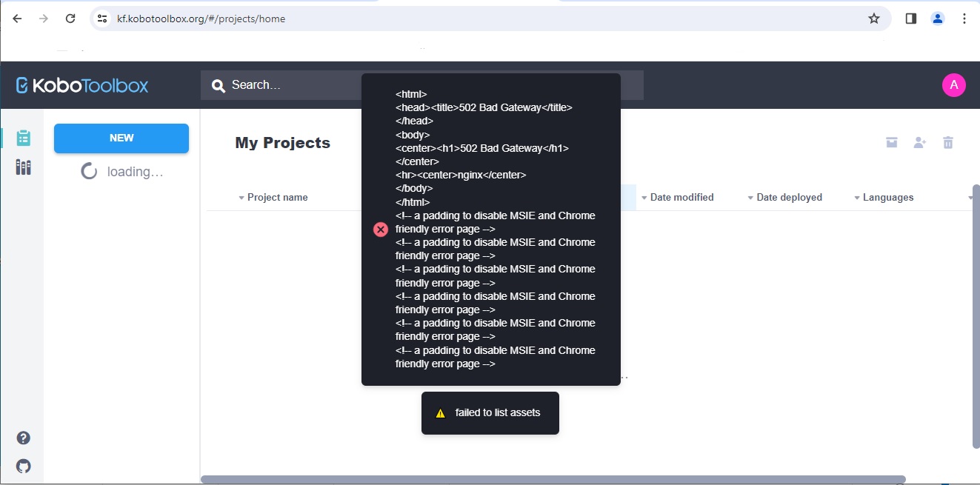Visit the GitHub icon in the sidebar
Image resolution: width=980 pixels, height=485 pixels.
pos(23,466)
